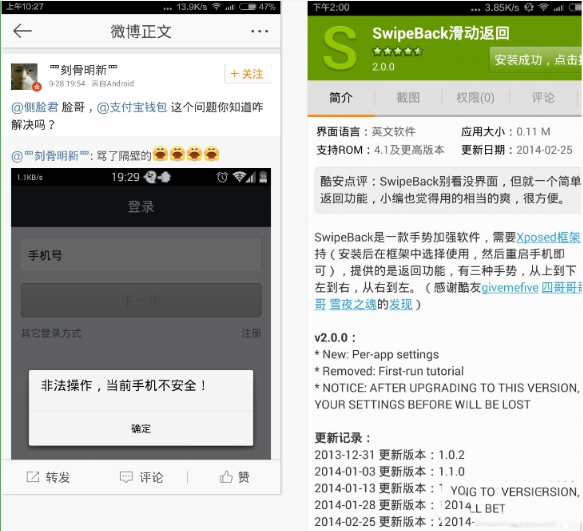Switch to the 截图 screenshots tab
Screen dimensions: 583x531
coord(408,98)
